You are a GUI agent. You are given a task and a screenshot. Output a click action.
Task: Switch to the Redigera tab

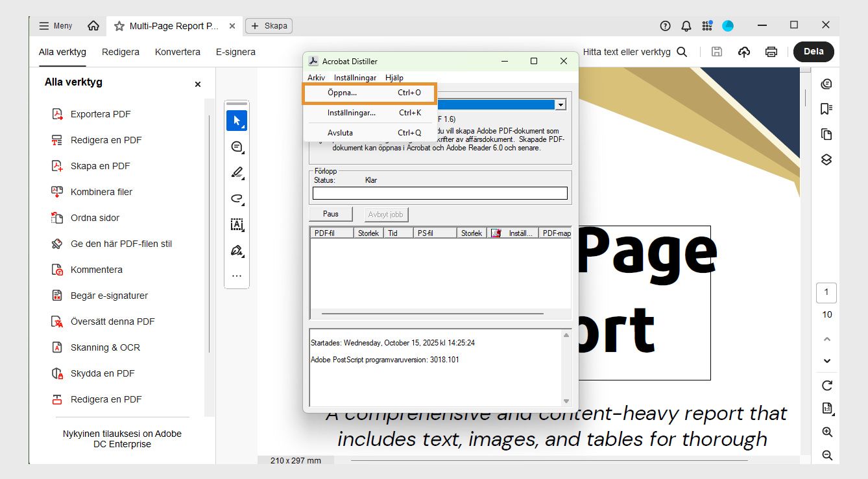tap(121, 52)
